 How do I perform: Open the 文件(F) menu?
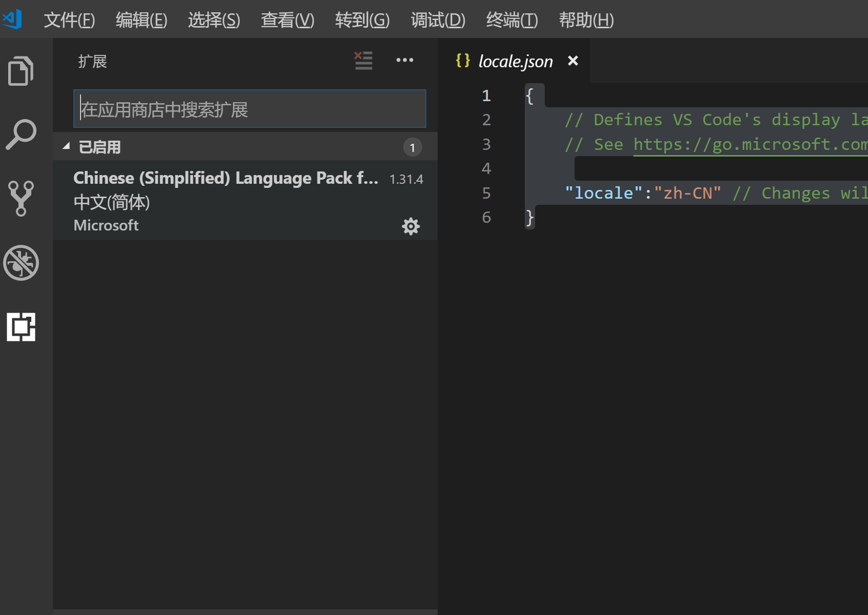point(69,20)
